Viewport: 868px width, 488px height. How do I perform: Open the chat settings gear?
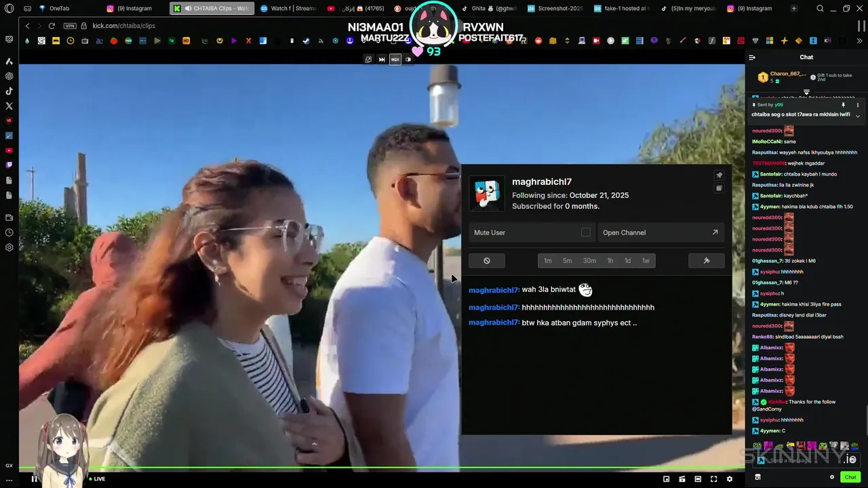click(x=832, y=477)
